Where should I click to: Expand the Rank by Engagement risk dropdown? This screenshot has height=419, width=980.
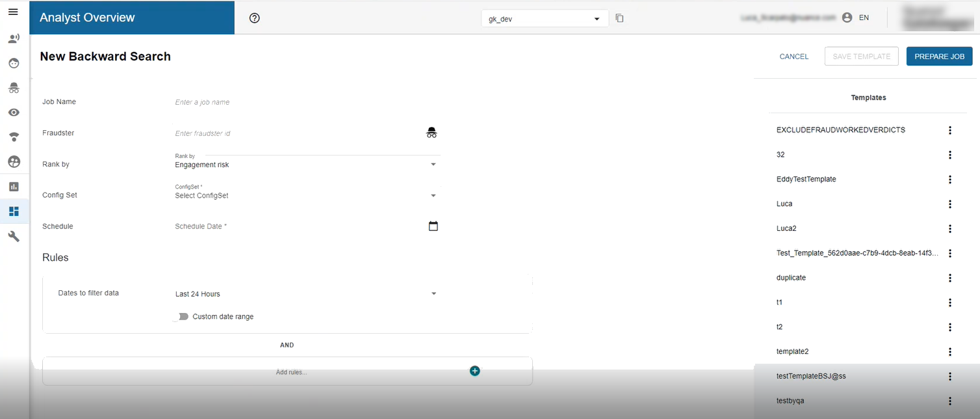pos(306,164)
